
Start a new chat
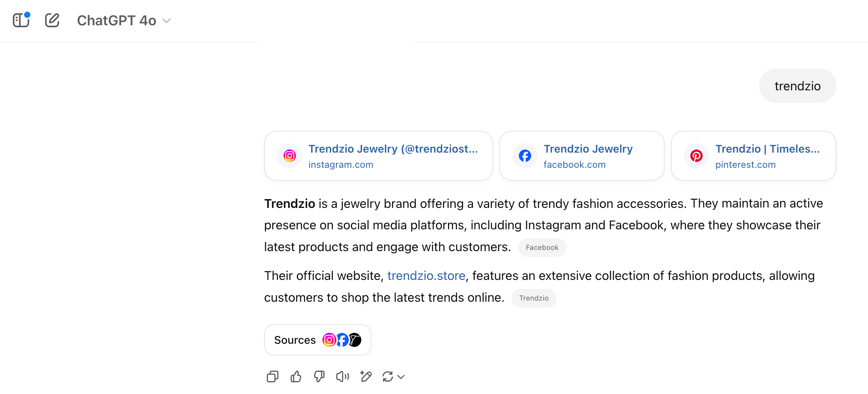[x=52, y=20]
